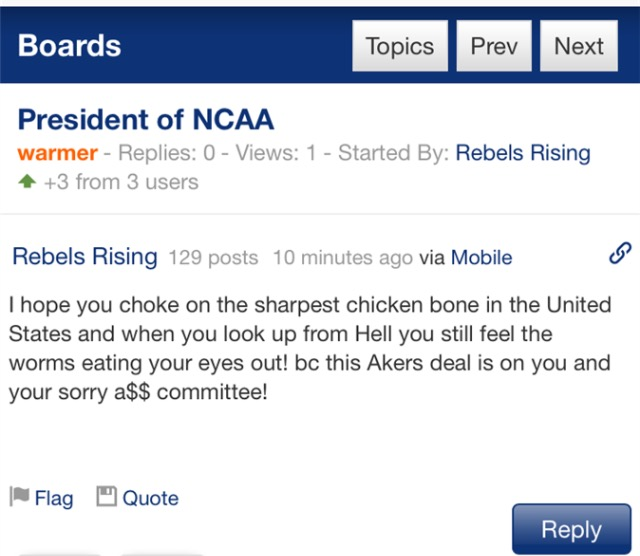The image size is (640, 556).
Task: Go to the Next thread
Action: click(579, 46)
